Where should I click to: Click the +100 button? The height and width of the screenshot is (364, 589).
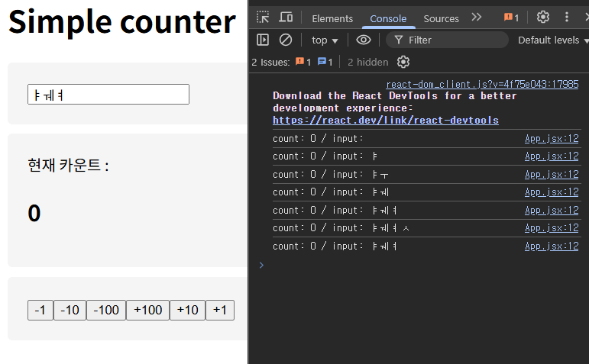[x=147, y=310]
